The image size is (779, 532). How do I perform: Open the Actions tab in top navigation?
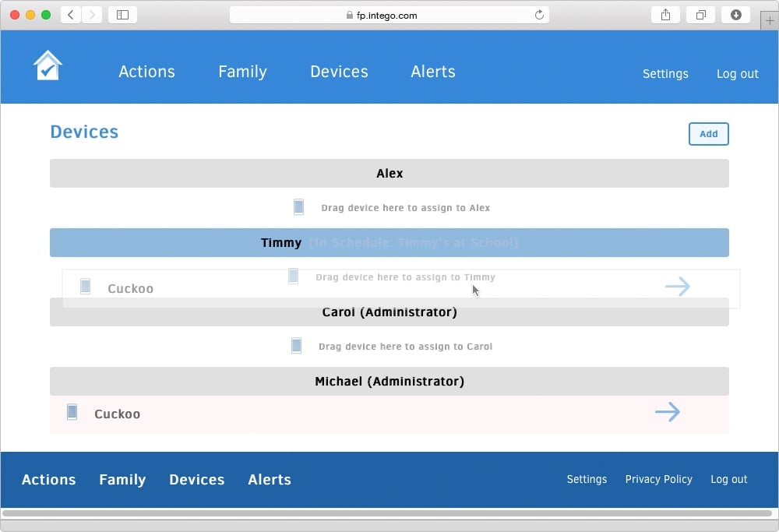pyautogui.click(x=146, y=72)
